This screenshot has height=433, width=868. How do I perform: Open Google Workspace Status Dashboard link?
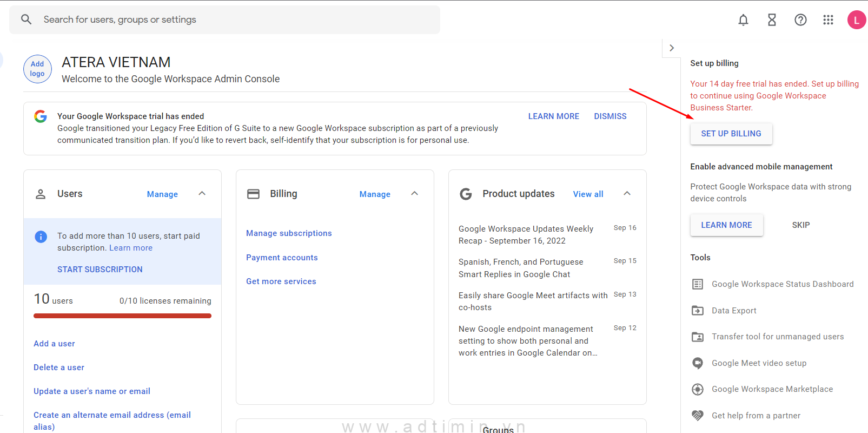783,284
